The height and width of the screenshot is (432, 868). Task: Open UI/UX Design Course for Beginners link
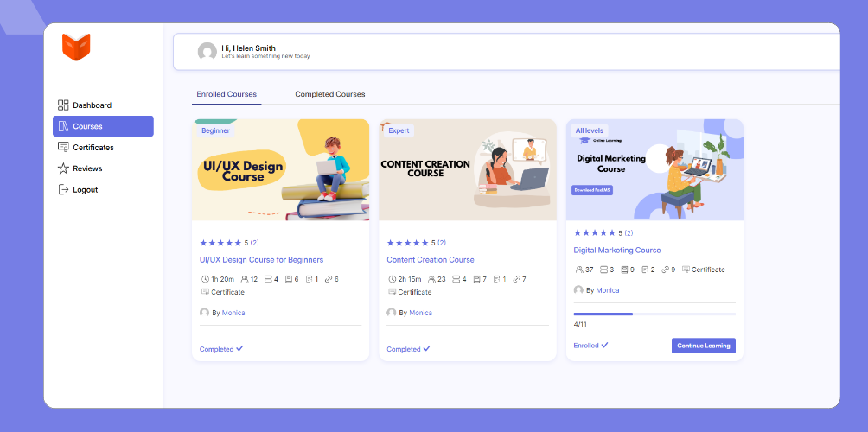coord(261,260)
